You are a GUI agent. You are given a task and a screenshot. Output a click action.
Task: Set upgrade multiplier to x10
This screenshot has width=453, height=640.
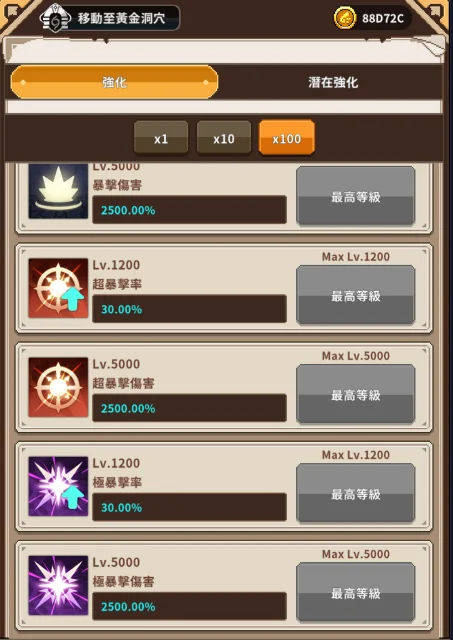[x=224, y=138]
